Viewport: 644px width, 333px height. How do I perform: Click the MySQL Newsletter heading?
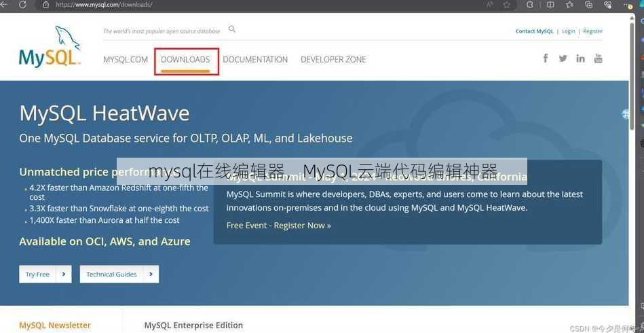55,326
